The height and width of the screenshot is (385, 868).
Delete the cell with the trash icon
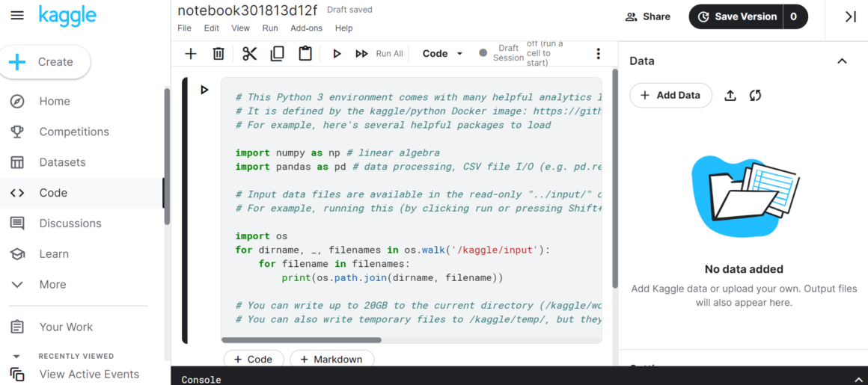tap(218, 54)
